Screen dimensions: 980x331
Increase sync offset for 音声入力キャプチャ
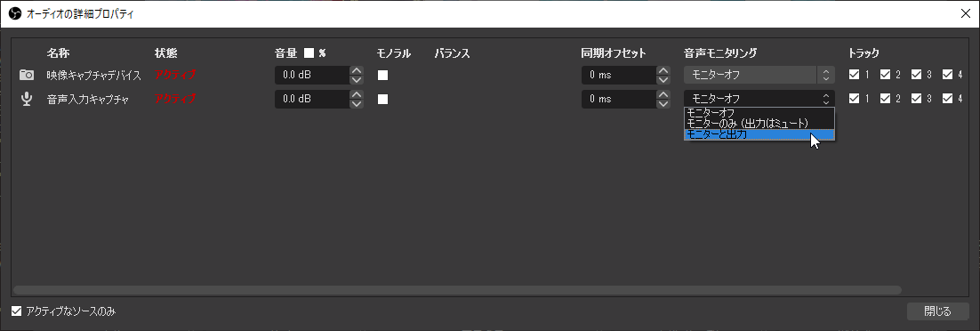[663, 93]
